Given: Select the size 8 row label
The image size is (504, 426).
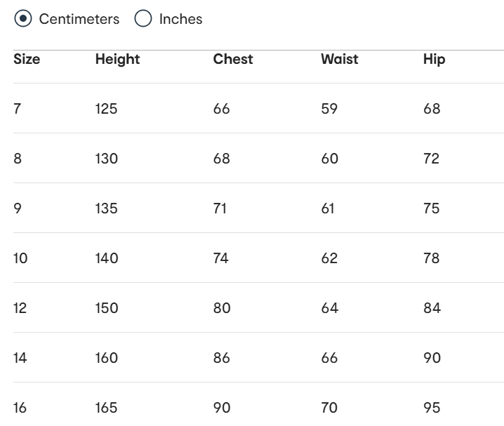Looking at the screenshot, I should pyautogui.click(x=18, y=159).
